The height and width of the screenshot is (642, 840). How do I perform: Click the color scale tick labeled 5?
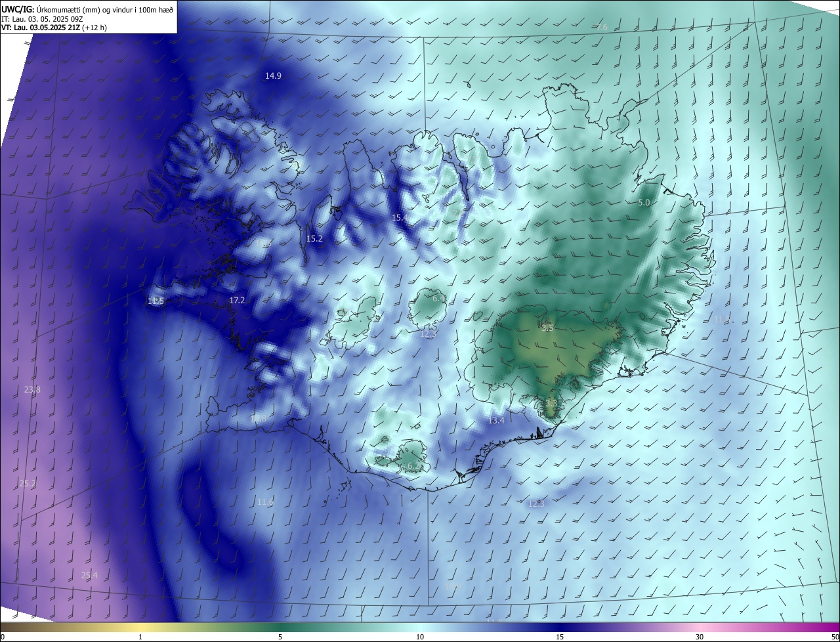[x=280, y=637]
